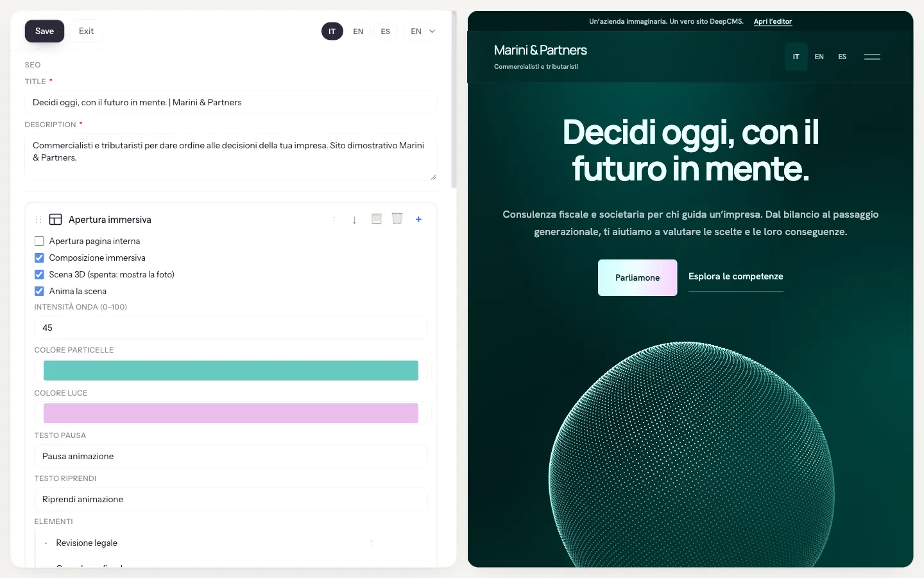Toggle Scena 3D checkbox
The width and height of the screenshot is (924, 578).
[x=39, y=274]
